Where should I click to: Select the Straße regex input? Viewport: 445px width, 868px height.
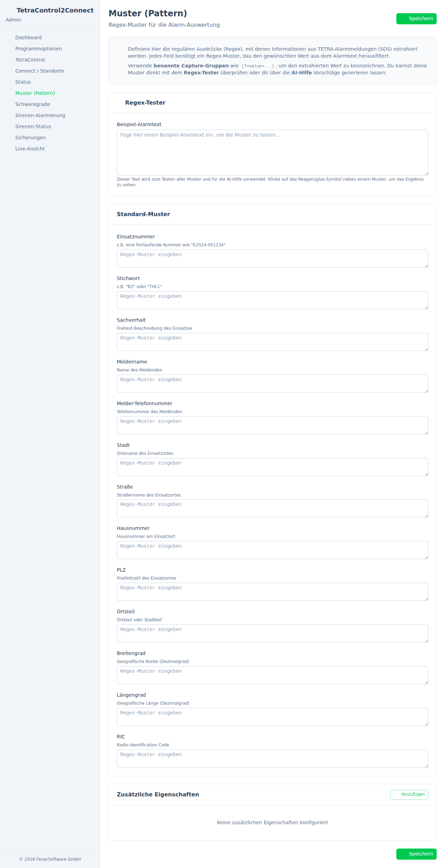[272, 508]
